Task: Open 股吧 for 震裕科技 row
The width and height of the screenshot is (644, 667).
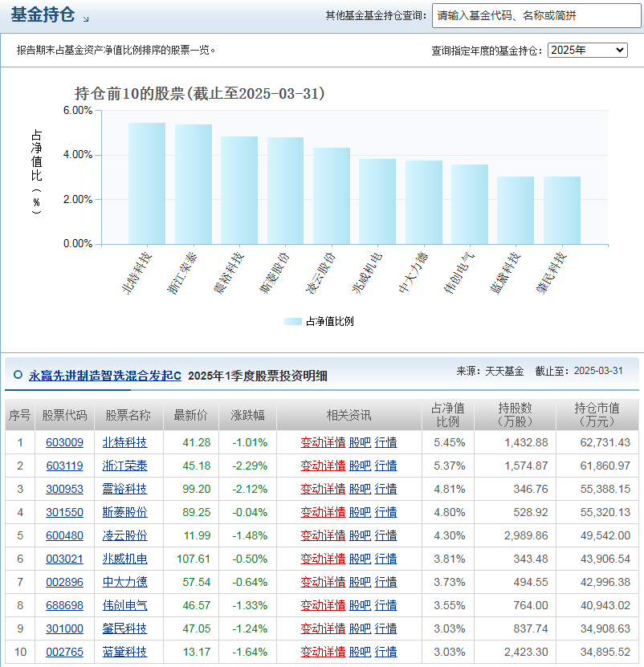Action: tap(360, 489)
